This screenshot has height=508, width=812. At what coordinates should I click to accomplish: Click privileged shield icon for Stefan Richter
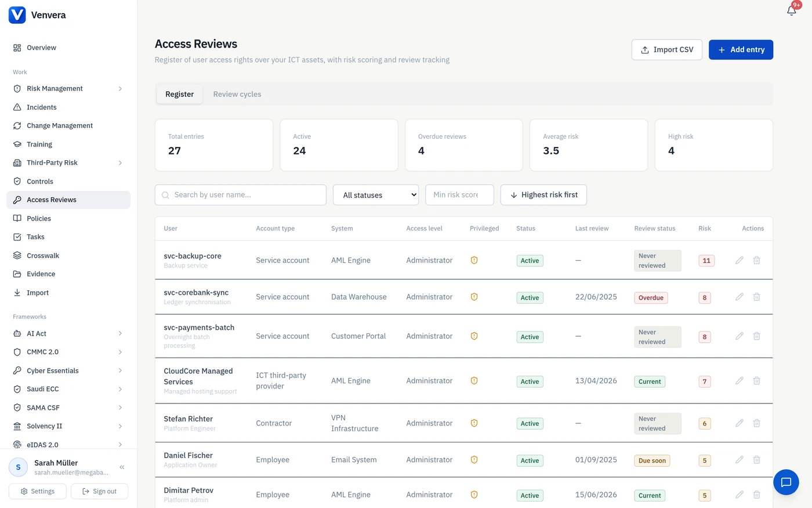pyautogui.click(x=474, y=423)
